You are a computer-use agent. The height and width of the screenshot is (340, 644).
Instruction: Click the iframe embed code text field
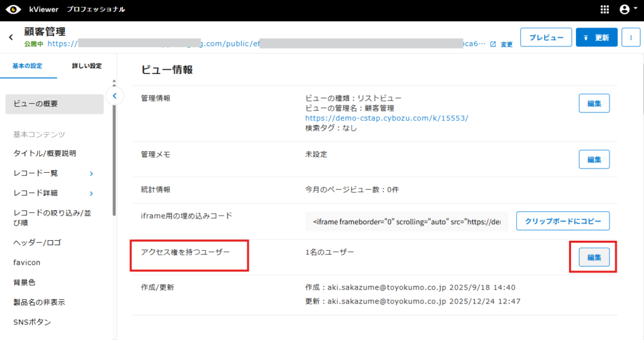406,222
